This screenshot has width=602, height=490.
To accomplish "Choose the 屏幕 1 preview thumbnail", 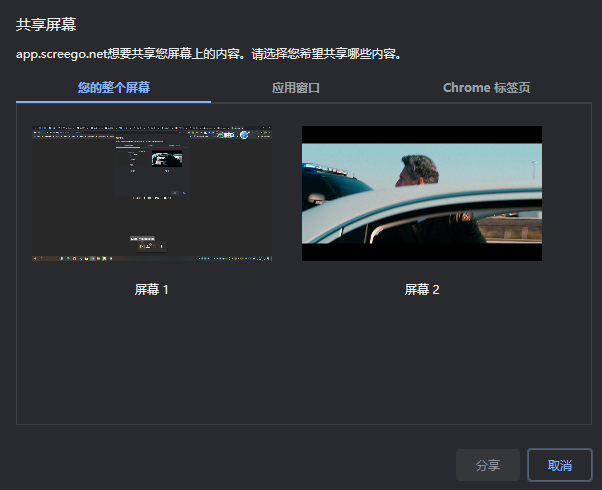I will 152,194.
